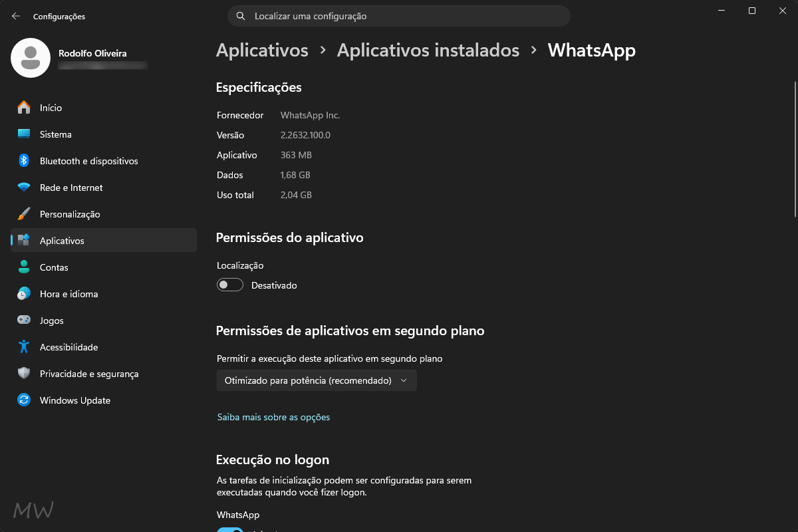The height and width of the screenshot is (532, 798).
Task: Click the Permissões do aplicativo heading
Action: [x=290, y=237]
